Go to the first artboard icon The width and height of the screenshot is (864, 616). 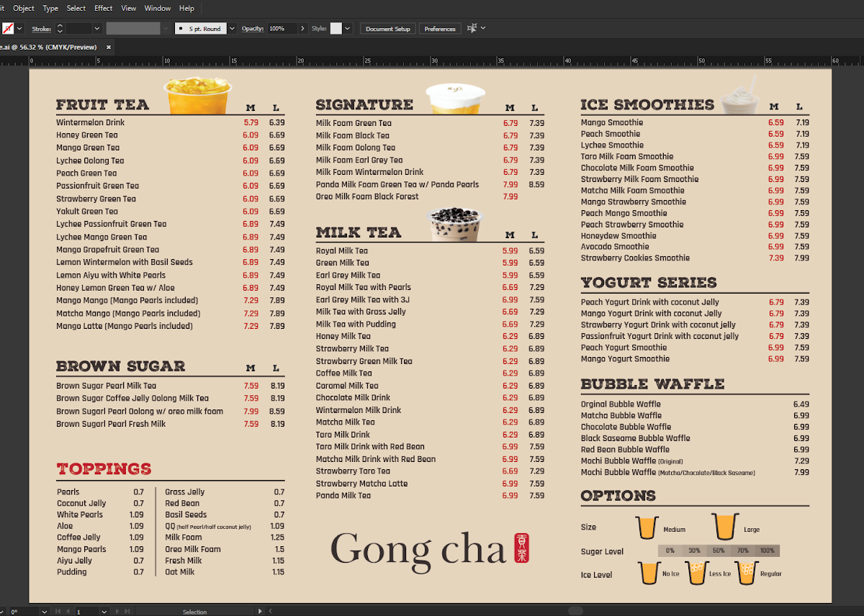(58, 612)
